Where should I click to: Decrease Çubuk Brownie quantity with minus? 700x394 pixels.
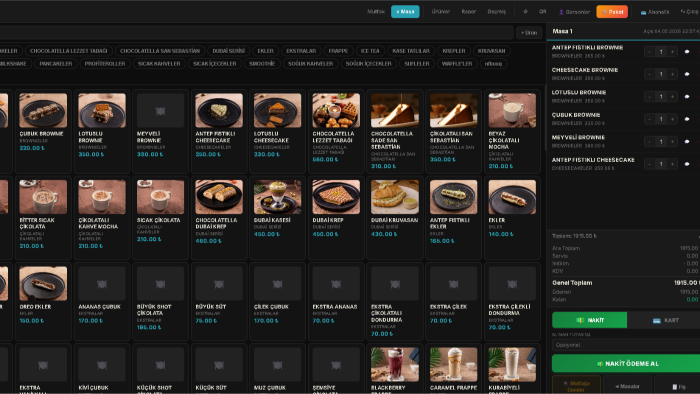pos(650,119)
